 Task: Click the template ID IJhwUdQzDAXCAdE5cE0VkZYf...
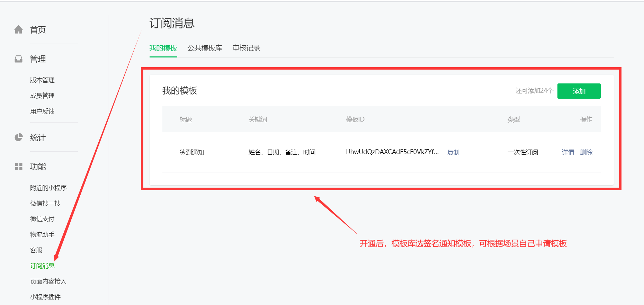click(x=392, y=152)
